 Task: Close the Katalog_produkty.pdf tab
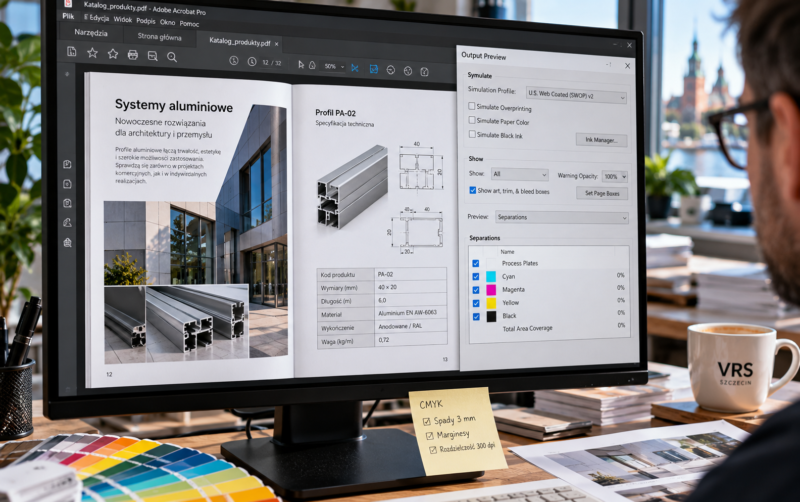point(277,44)
